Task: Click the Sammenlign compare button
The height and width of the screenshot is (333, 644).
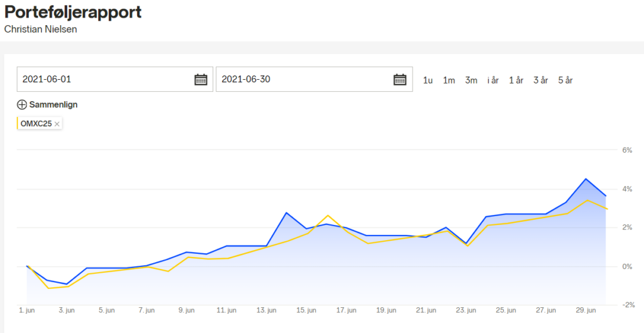Action: click(x=47, y=104)
